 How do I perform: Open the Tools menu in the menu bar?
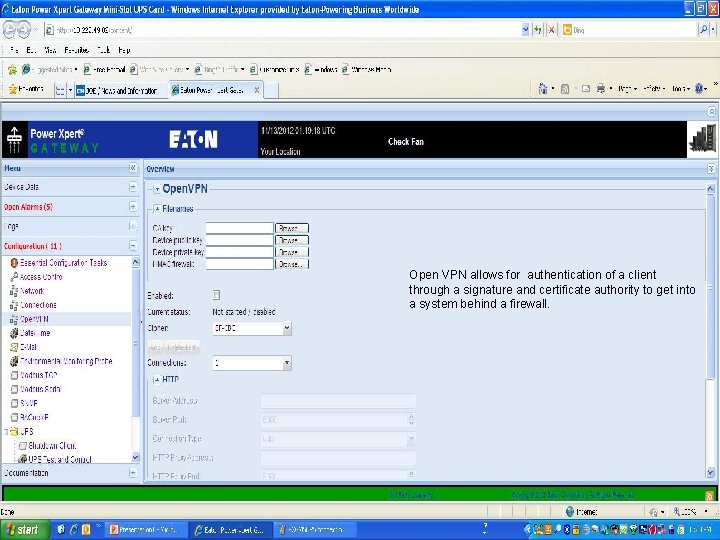(x=103, y=50)
